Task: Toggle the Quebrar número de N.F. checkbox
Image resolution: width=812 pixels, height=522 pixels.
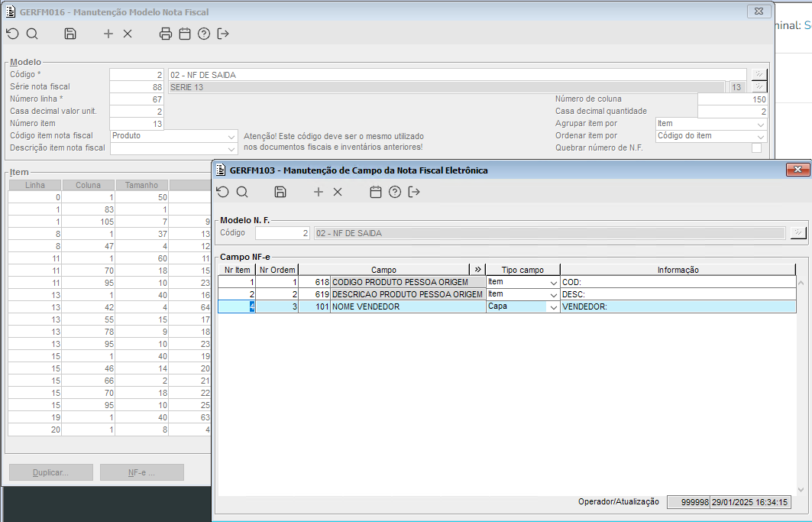Action: click(756, 148)
